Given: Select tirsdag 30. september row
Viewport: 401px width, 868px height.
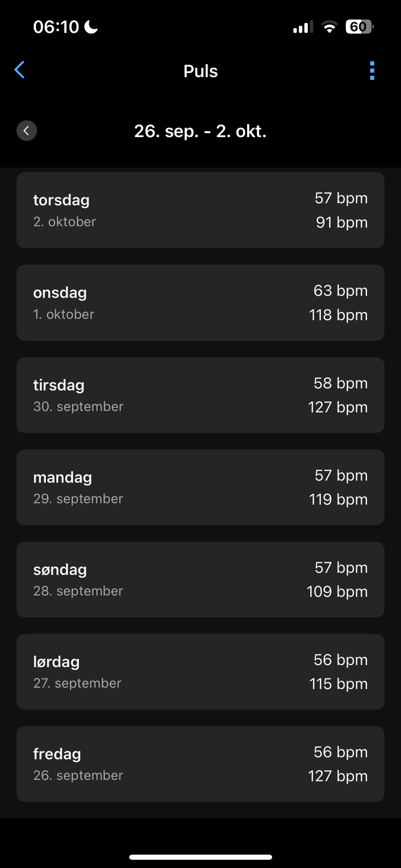Looking at the screenshot, I should click(200, 395).
